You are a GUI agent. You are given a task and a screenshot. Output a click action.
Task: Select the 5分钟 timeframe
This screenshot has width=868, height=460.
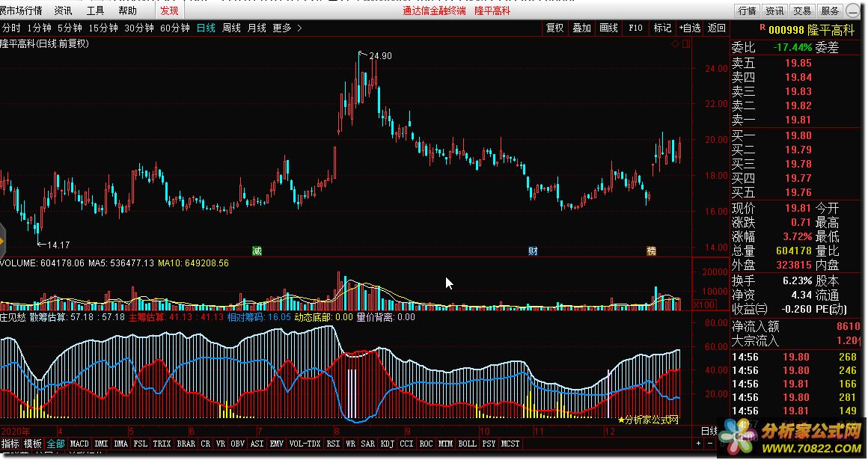point(70,28)
